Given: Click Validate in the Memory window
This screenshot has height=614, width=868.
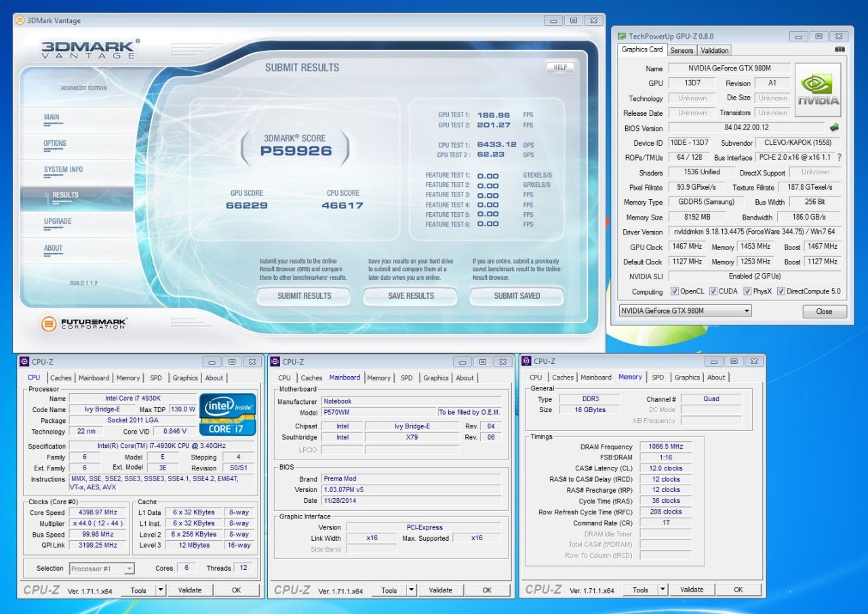Looking at the screenshot, I should tap(692, 590).
